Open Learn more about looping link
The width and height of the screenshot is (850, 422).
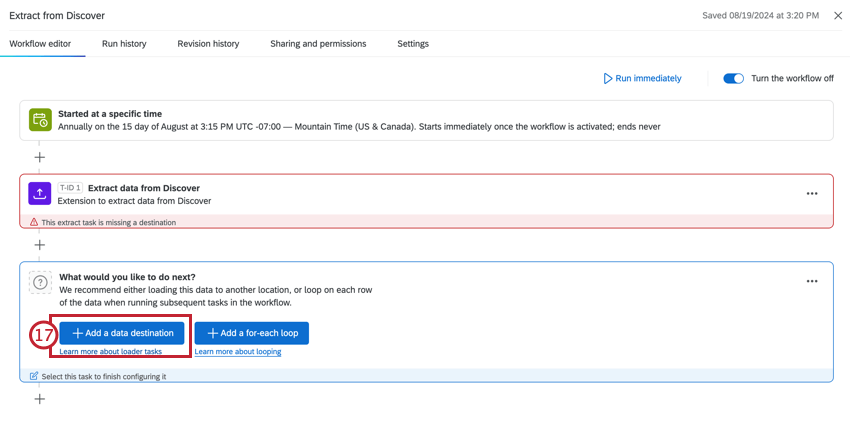tap(238, 352)
